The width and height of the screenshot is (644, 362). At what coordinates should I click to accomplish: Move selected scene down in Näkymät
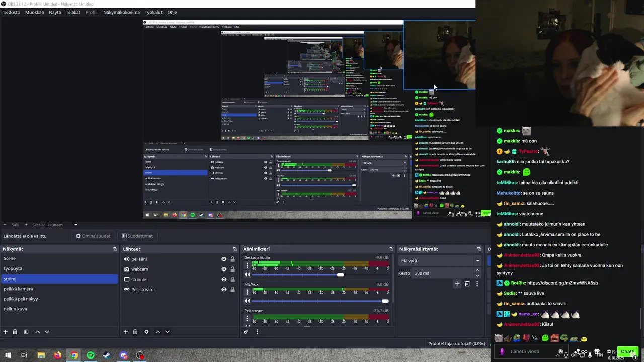tap(47, 332)
